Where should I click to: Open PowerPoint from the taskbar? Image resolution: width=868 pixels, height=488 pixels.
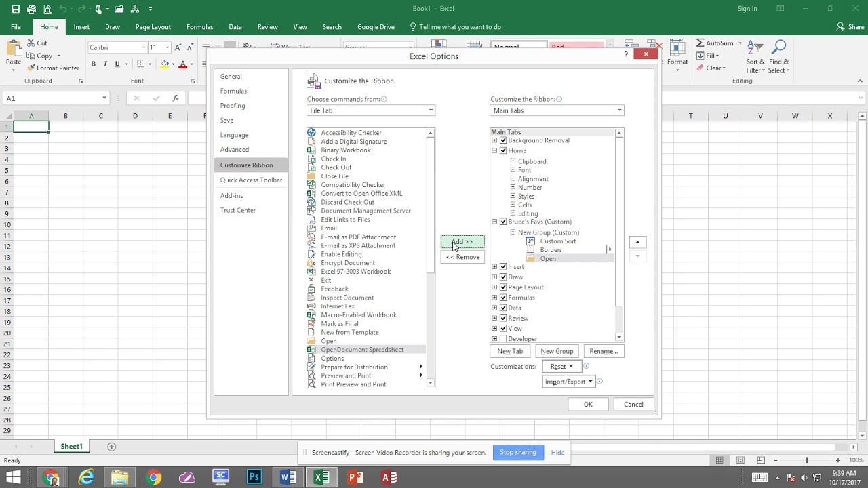(355, 477)
